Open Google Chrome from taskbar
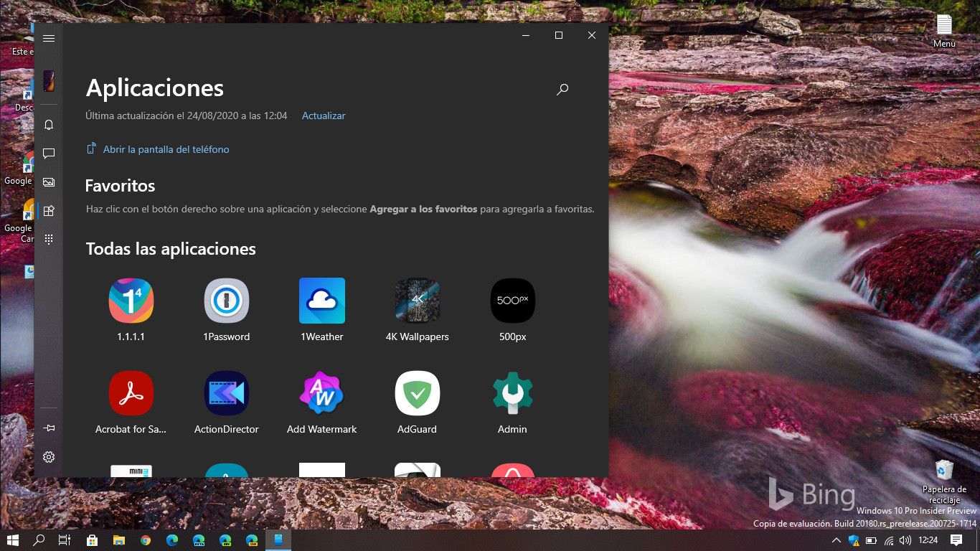The width and height of the screenshot is (980, 551). pyautogui.click(x=146, y=540)
